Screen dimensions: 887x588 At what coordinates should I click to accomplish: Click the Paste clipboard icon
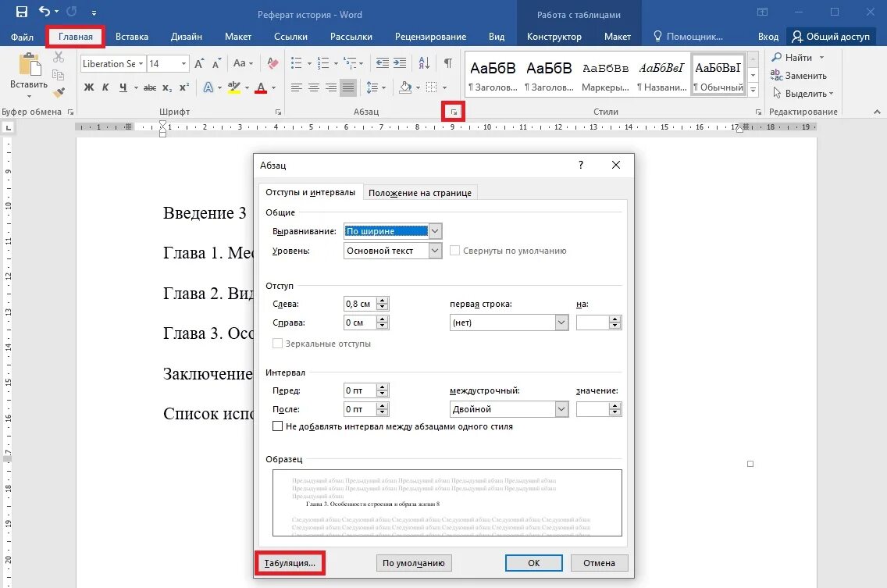pos(30,65)
